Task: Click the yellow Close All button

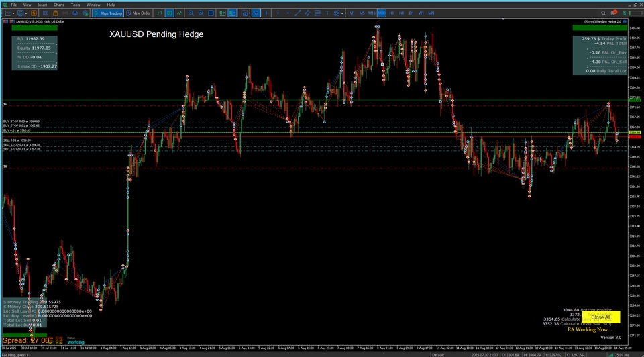Action: click(x=600, y=317)
